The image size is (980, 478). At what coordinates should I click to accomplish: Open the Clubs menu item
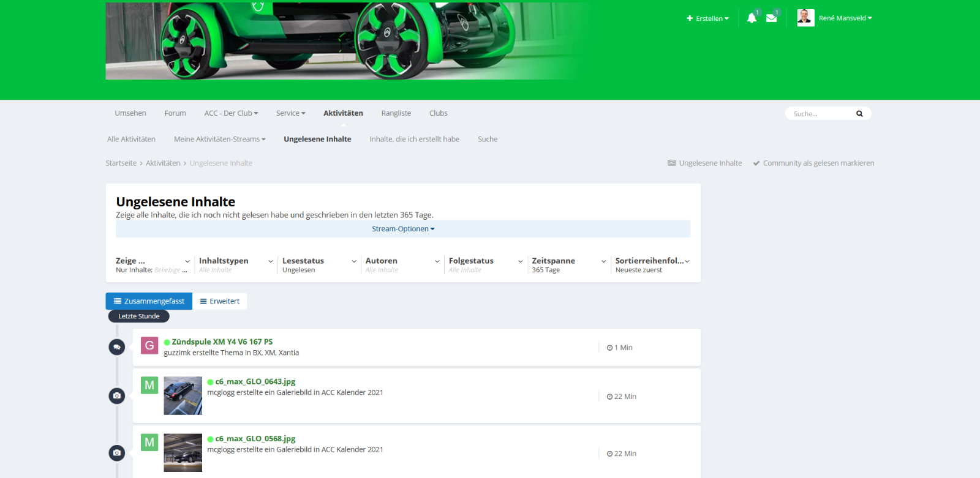click(x=439, y=113)
